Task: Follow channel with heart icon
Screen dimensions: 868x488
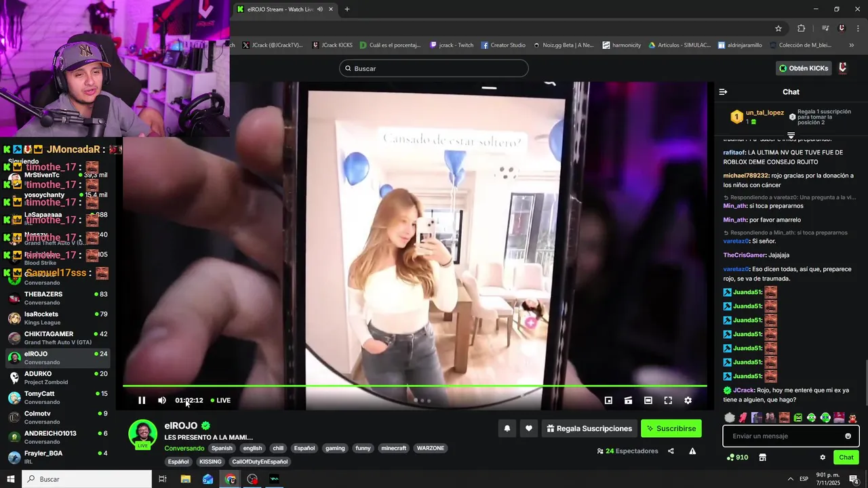Action: pyautogui.click(x=529, y=428)
